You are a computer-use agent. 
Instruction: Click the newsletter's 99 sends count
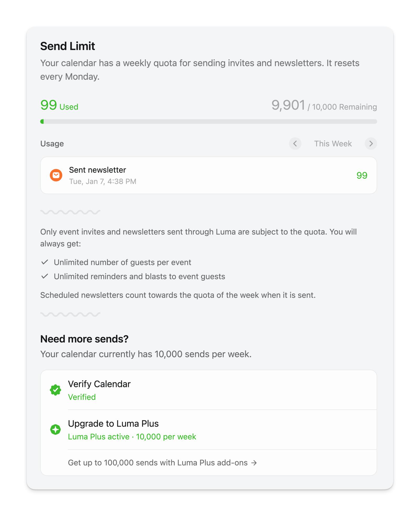[x=361, y=175]
